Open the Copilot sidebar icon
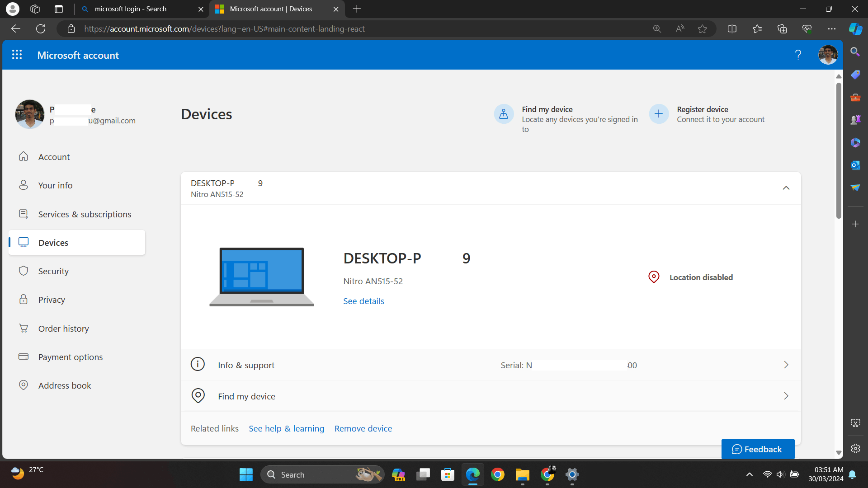 tap(855, 29)
